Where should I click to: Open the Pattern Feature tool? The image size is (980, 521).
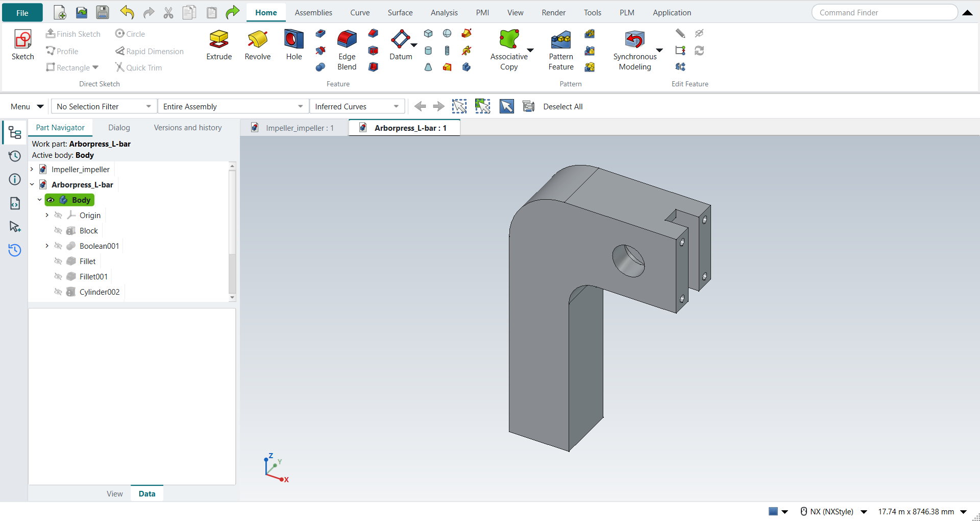point(561,50)
